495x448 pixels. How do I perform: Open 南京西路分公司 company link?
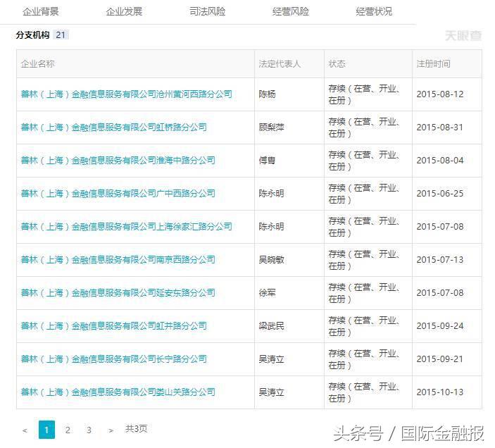(x=118, y=259)
